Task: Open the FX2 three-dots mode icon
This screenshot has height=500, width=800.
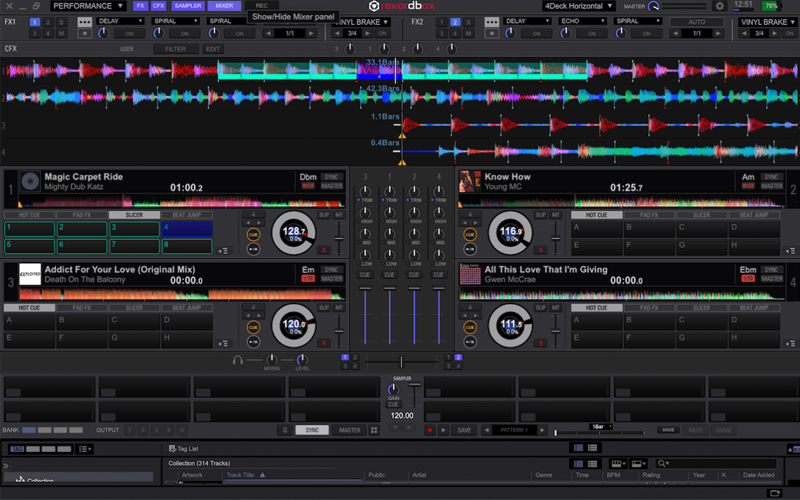Action: pos(491,22)
